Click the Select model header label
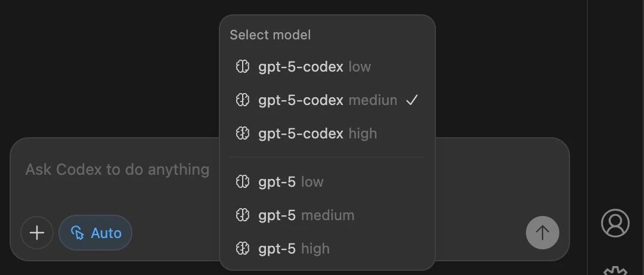 tap(270, 35)
